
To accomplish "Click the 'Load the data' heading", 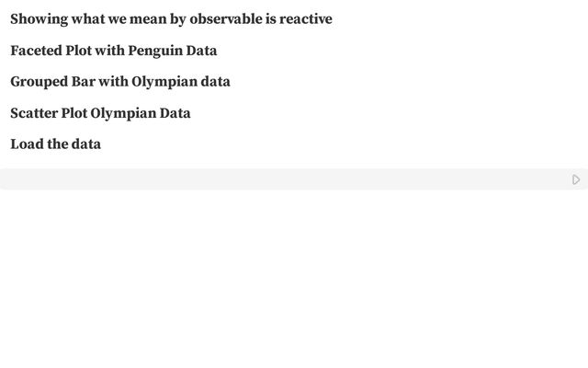I will [55, 144].
